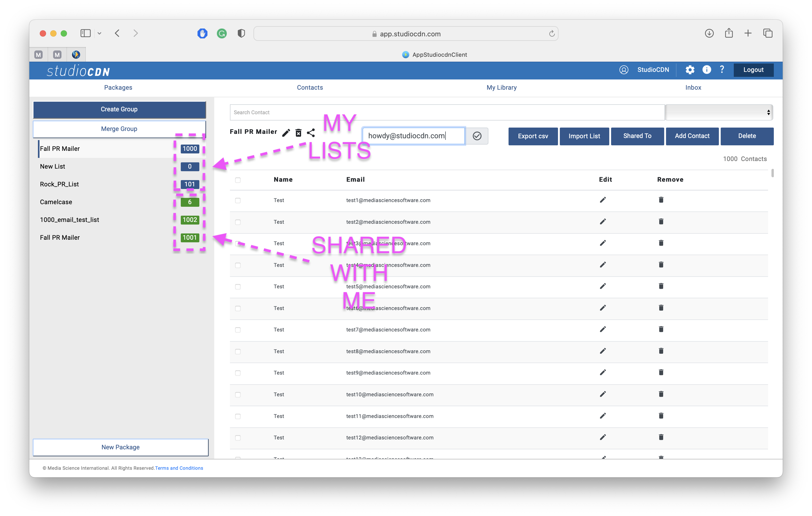
Task: Edit contact test10@mediasciencesoftware.com
Action: 603,394
